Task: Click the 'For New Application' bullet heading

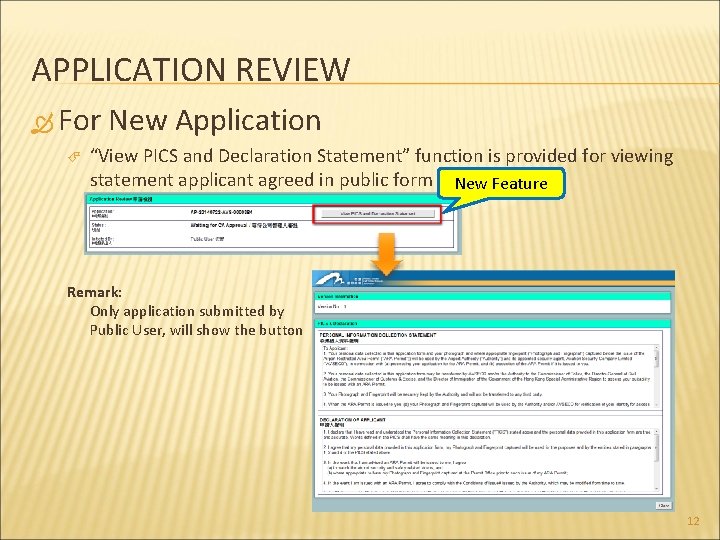Action: (190, 120)
